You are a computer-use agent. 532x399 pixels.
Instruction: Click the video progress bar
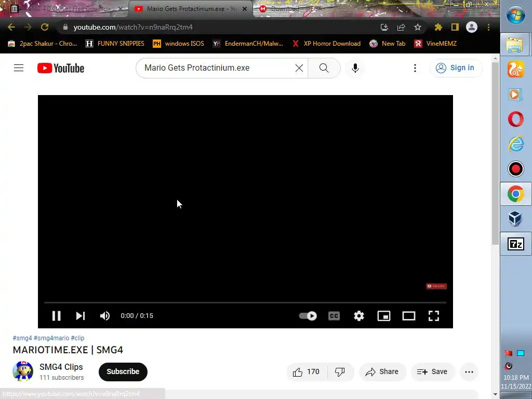pos(245,302)
